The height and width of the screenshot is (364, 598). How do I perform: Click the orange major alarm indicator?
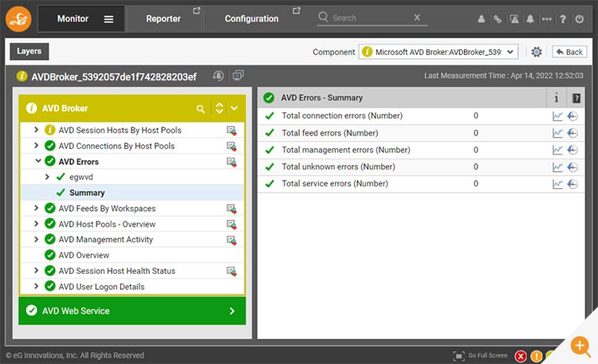click(537, 357)
